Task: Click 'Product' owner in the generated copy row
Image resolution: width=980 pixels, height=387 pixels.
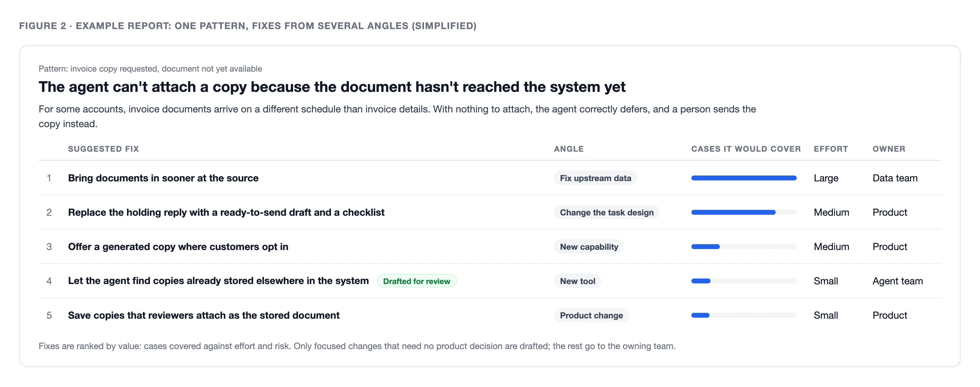Action: point(890,246)
